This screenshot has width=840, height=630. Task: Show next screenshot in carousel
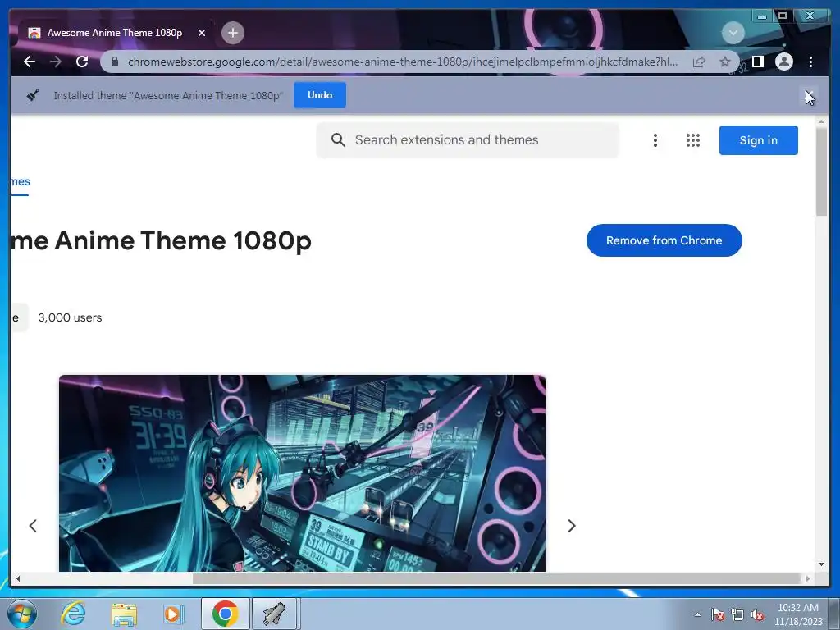[571, 526]
